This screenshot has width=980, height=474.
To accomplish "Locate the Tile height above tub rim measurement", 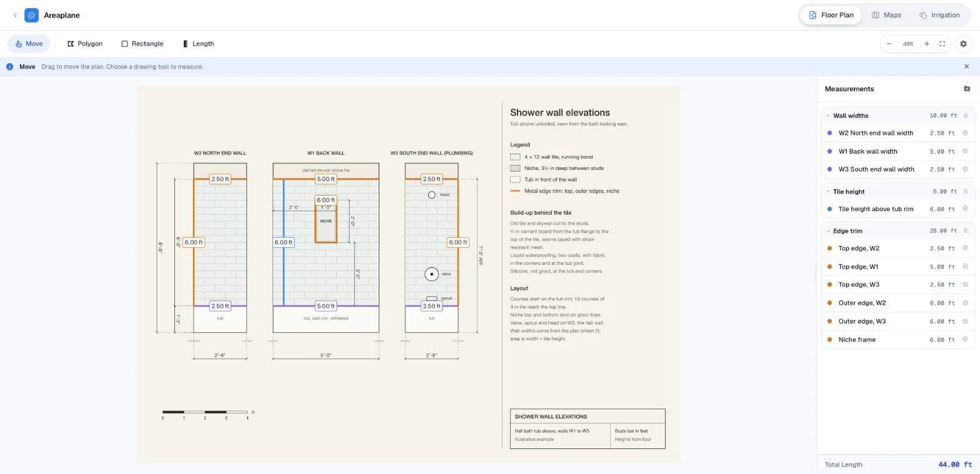I will [965, 209].
